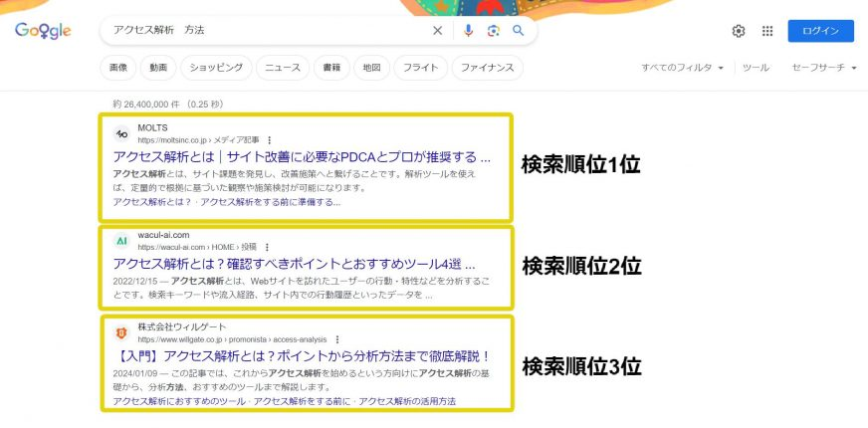Open the ツール options
The height and width of the screenshot is (428, 868).
(x=756, y=68)
